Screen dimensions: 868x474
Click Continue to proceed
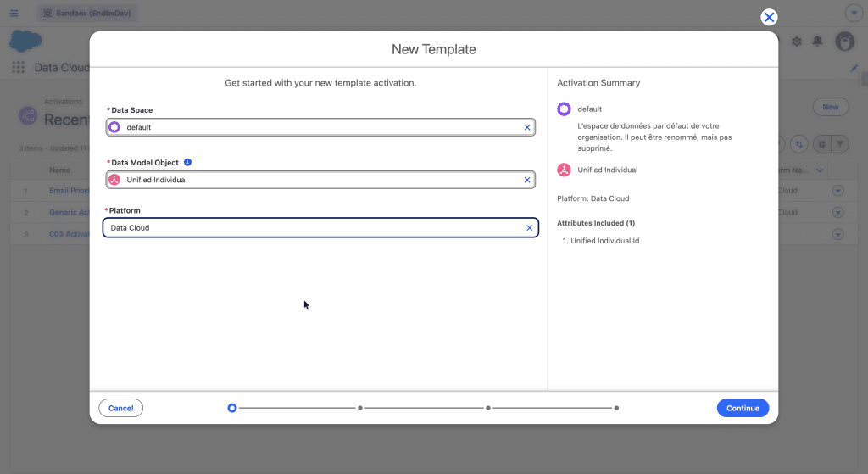pos(743,408)
